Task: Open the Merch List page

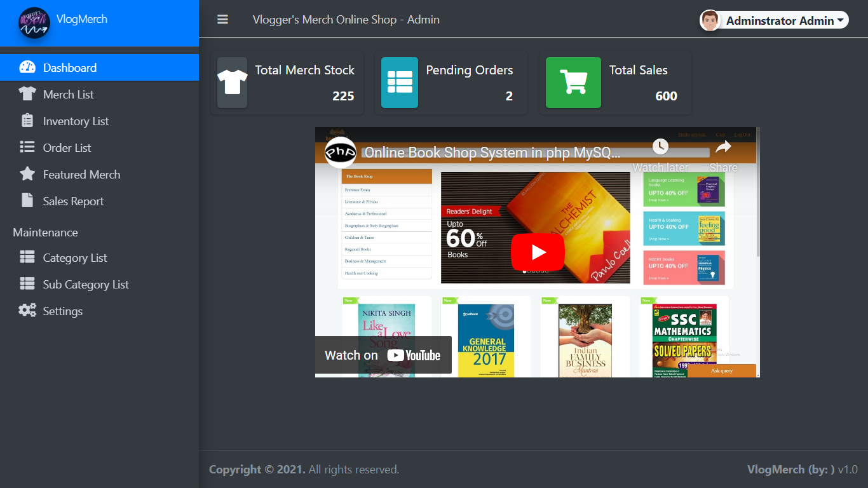Action: coord(99,94)
